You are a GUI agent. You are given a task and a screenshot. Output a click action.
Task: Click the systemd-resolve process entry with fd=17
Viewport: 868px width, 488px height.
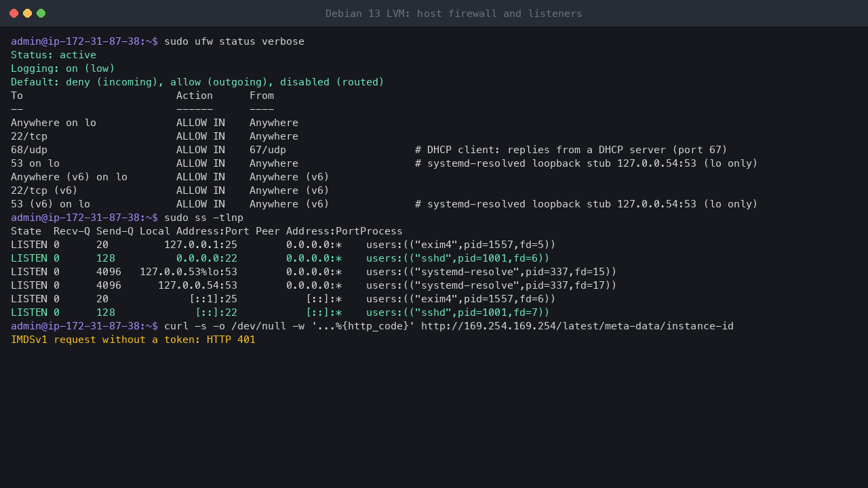(492, 285)
